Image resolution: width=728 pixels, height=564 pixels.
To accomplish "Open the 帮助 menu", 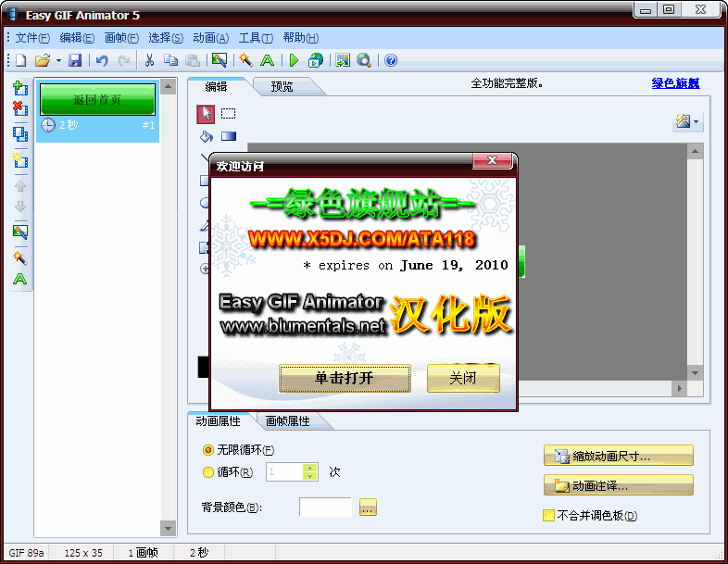I will click(301, 38).
